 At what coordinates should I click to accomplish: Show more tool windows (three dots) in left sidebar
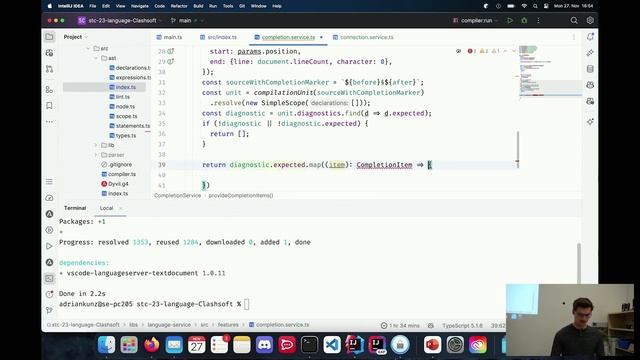click(49, 122)
